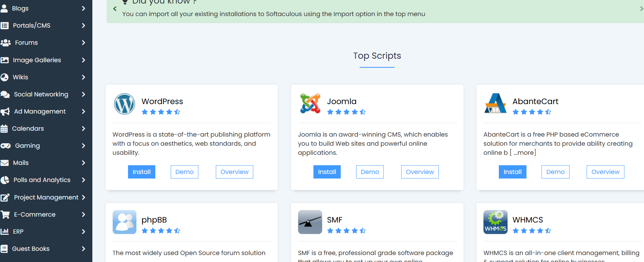Click the WHMCS logo
The image size is (644, 262).
click(495, 222)
